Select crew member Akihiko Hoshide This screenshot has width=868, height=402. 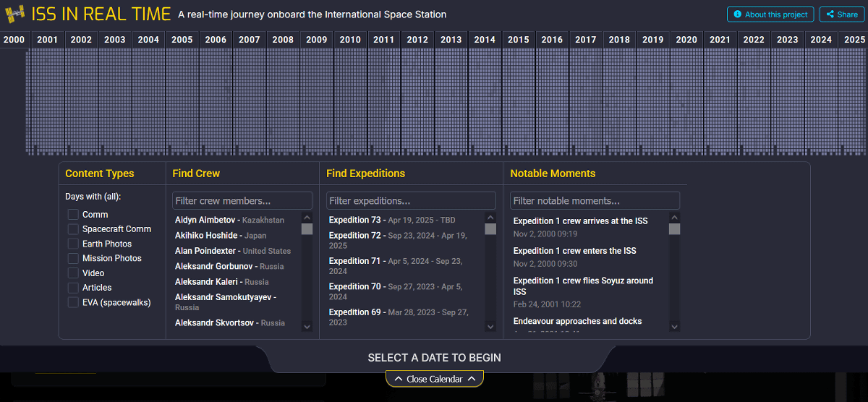coord(206,236)
